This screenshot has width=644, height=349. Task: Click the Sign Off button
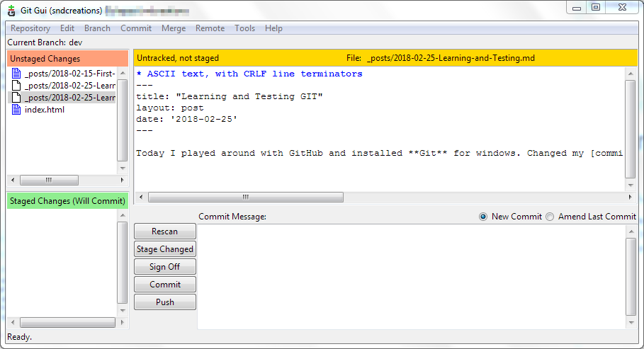[x=164, y=266]
